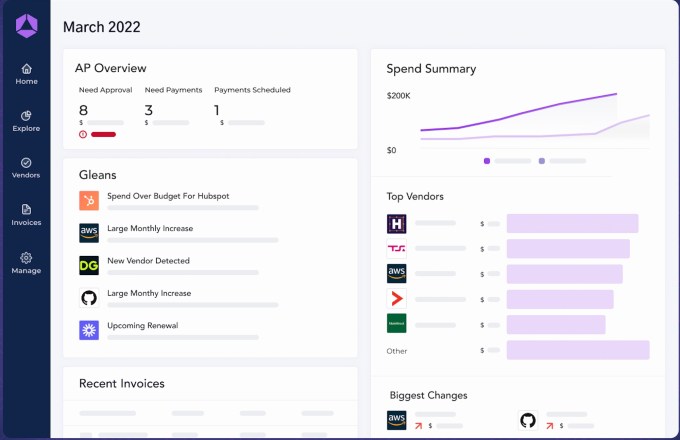Click the Payments Scheduled count of 1
680x440 pixels.
pyautogui.click(x=217, y=110)
